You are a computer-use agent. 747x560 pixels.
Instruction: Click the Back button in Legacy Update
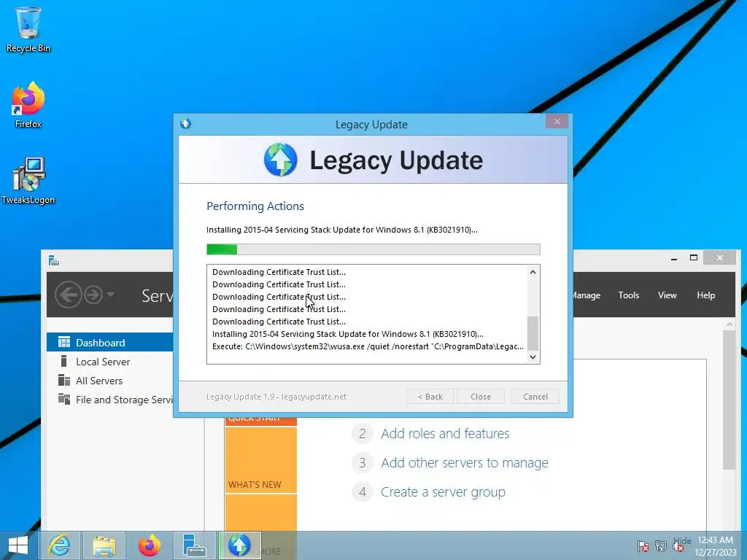click(430, 397)
